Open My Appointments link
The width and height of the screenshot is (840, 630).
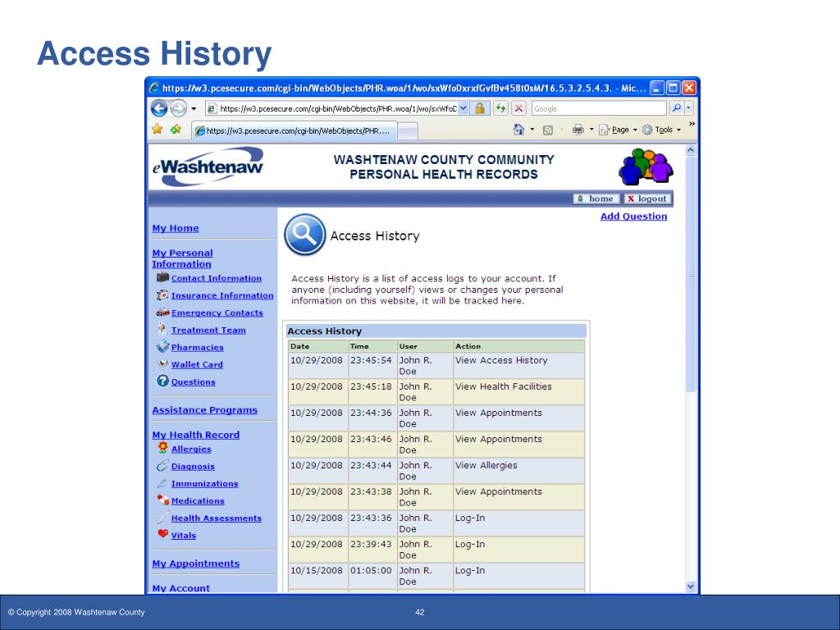pyautogui.click(x=195, y=564)
